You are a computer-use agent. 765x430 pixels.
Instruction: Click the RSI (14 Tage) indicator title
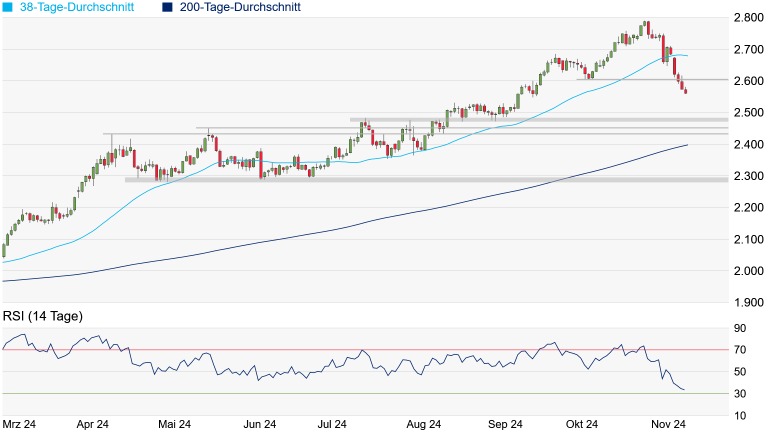click(x=42, y=316)
